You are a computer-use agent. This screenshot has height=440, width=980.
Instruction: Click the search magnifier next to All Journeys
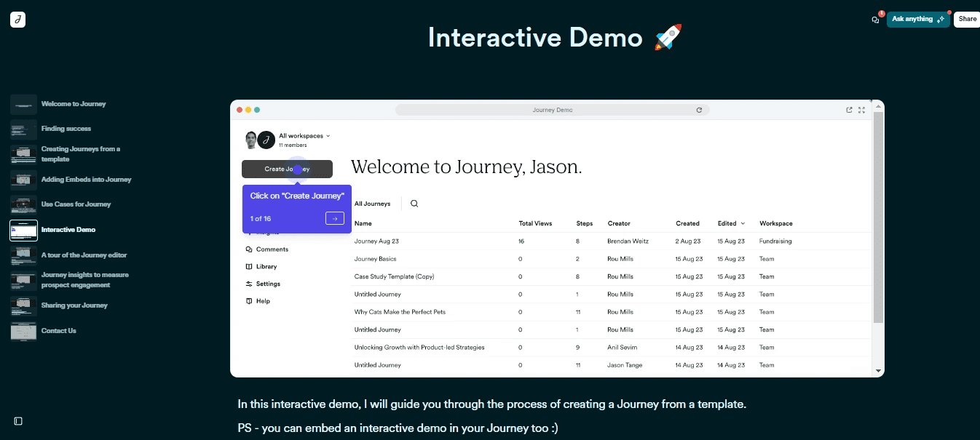pyautogui.click(x=414, y=204)
